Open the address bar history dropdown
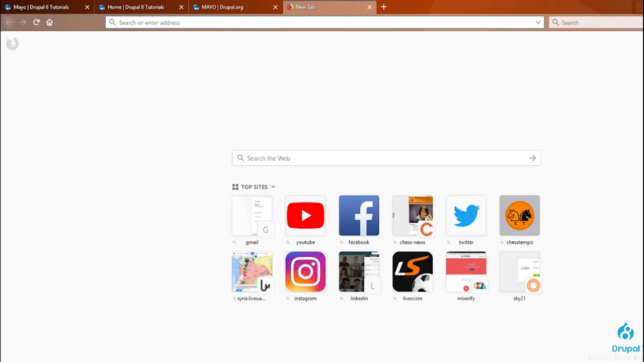Viewport: 644px width, 362px height. coord(538,23)
